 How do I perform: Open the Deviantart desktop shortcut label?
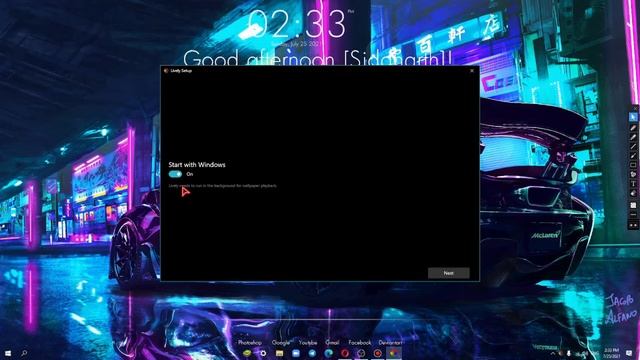[x=390, y=342]
